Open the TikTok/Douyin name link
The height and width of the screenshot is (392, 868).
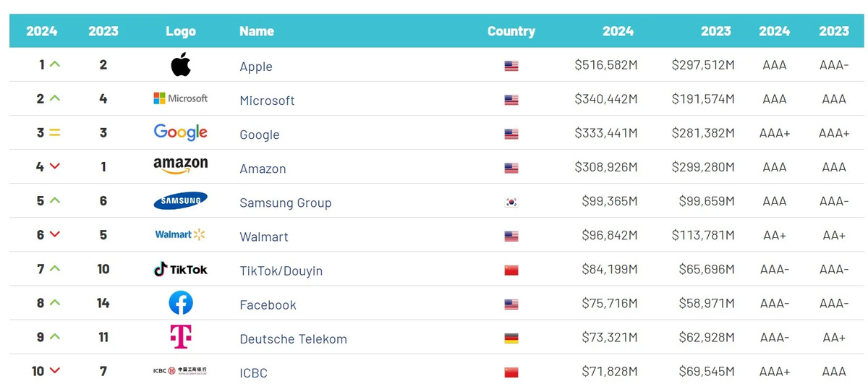[281, 270]
